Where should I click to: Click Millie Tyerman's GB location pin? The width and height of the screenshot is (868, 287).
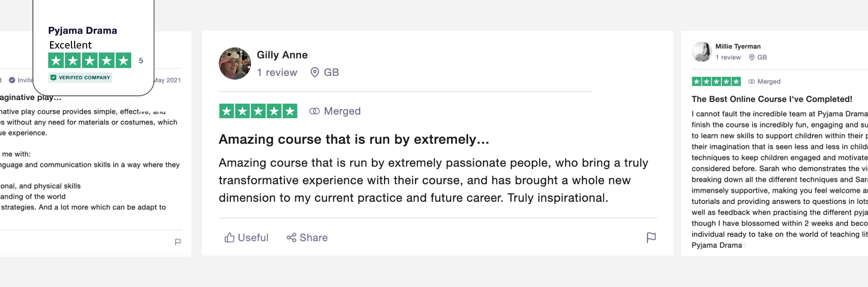(752, 57)
